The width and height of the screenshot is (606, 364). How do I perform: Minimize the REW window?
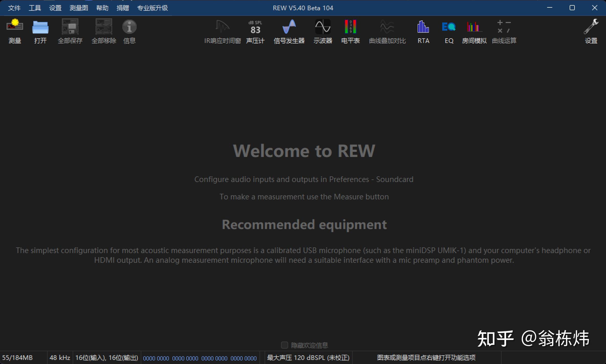coord(550,8)
